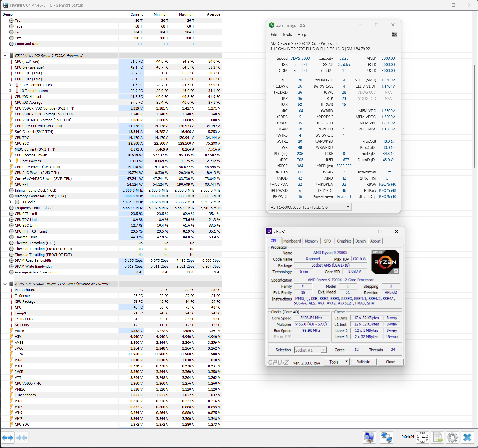This screenshot has height=448, width=478.
Task: Open the About tab in CPU-Z
Action: 375,241
